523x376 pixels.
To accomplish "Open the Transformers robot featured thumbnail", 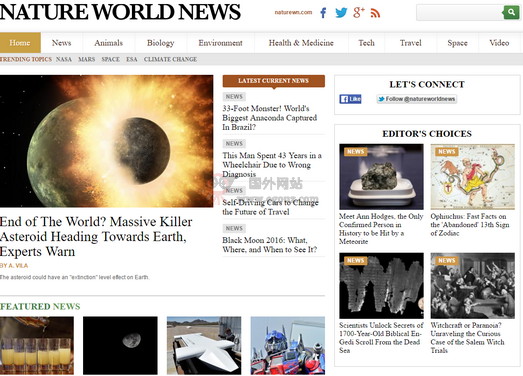I will click(288, 346).
